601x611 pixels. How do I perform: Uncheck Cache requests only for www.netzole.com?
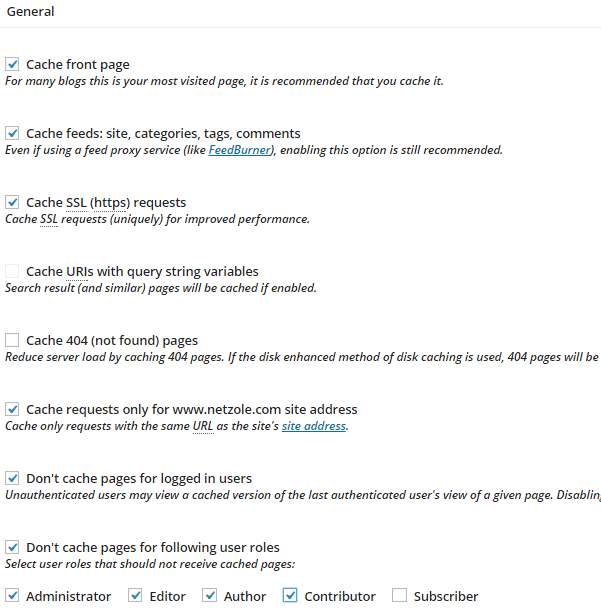click(13, 409)
